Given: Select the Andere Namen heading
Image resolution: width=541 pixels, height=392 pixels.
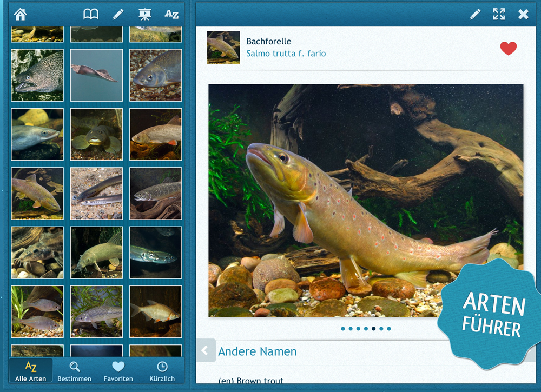Looking at the screenshot, I should click(258, 351).
